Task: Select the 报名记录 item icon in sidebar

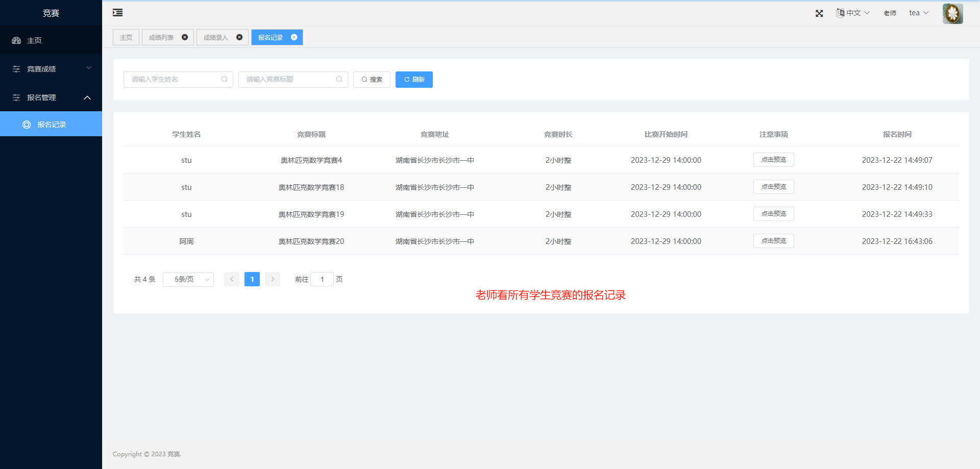Action: click(26, 124)
